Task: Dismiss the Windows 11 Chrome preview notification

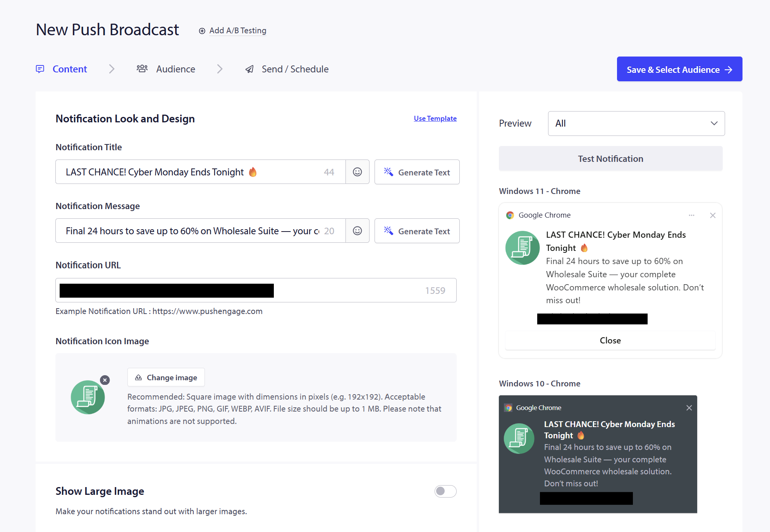Action: pyautogui.click(x=713, y=215)
